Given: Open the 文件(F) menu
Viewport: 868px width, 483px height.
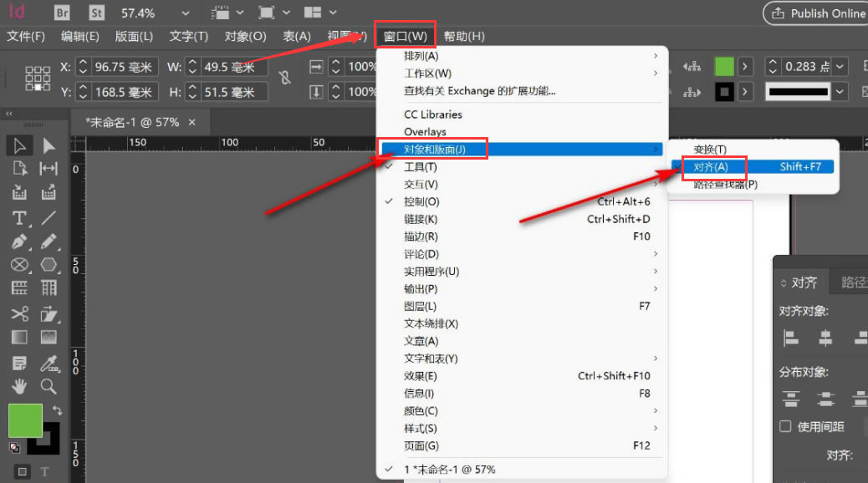Looking at the screenshot, I should click(25, 37).
